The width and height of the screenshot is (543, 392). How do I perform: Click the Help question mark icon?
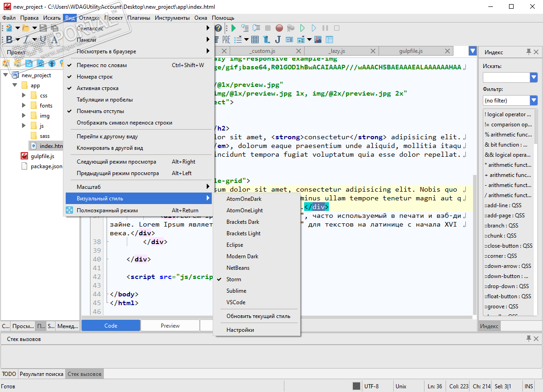[x=218, y=28]
